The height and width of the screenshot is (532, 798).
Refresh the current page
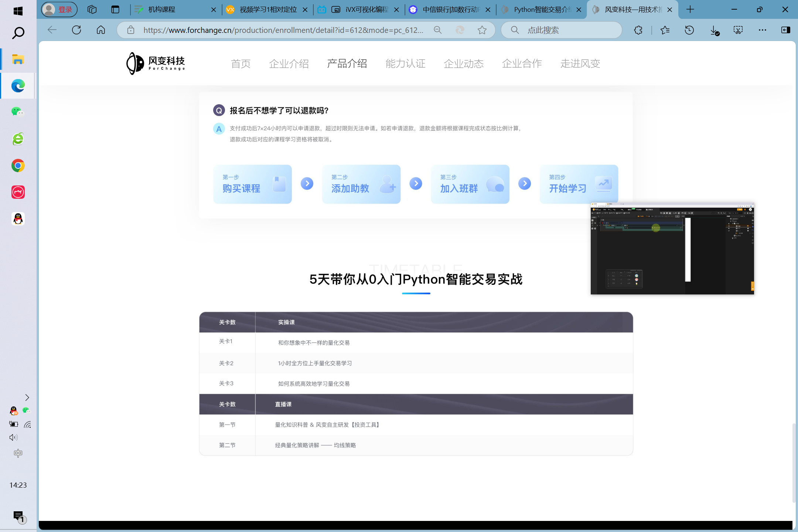pyautogui.click(x=76, y=30)
